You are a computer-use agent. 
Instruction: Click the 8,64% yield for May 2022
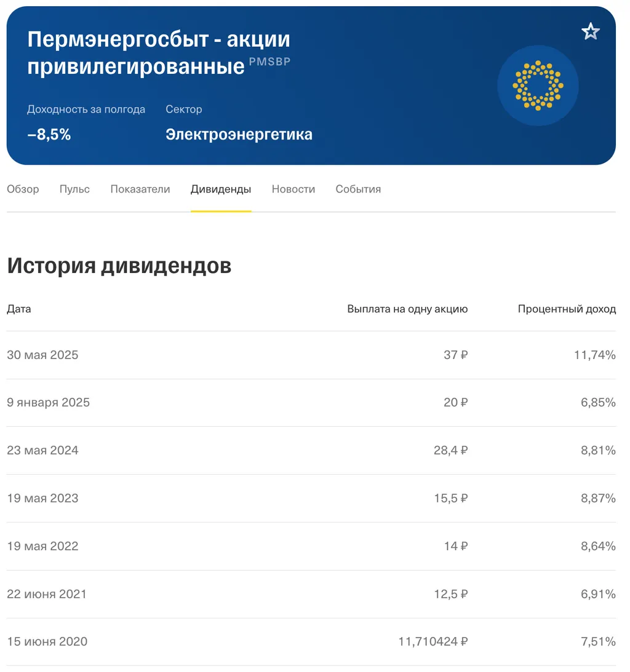click(x=598, y=546)
